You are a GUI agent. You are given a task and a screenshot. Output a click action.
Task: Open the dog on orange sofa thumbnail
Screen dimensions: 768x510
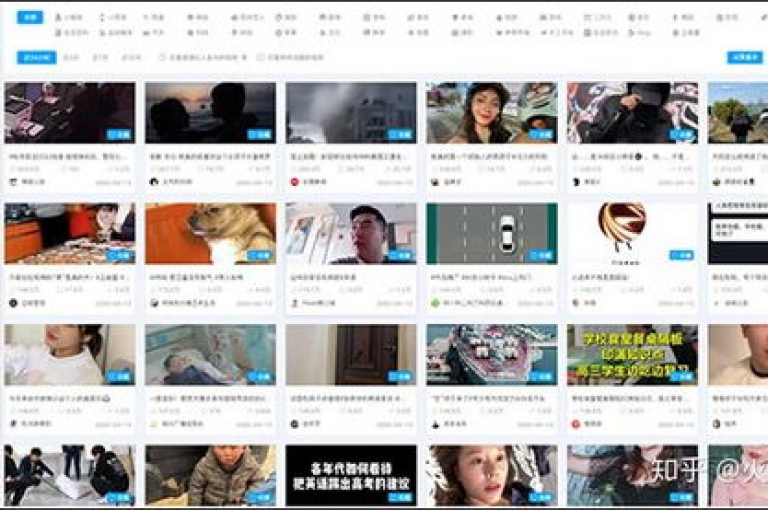point(211,234)
